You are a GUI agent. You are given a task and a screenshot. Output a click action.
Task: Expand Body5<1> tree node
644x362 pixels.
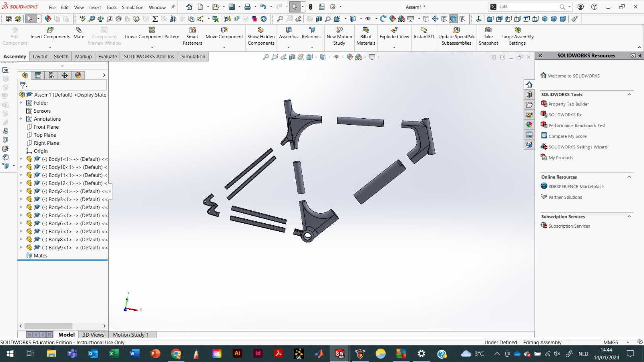pyautogui.click(x=21, y=215)
